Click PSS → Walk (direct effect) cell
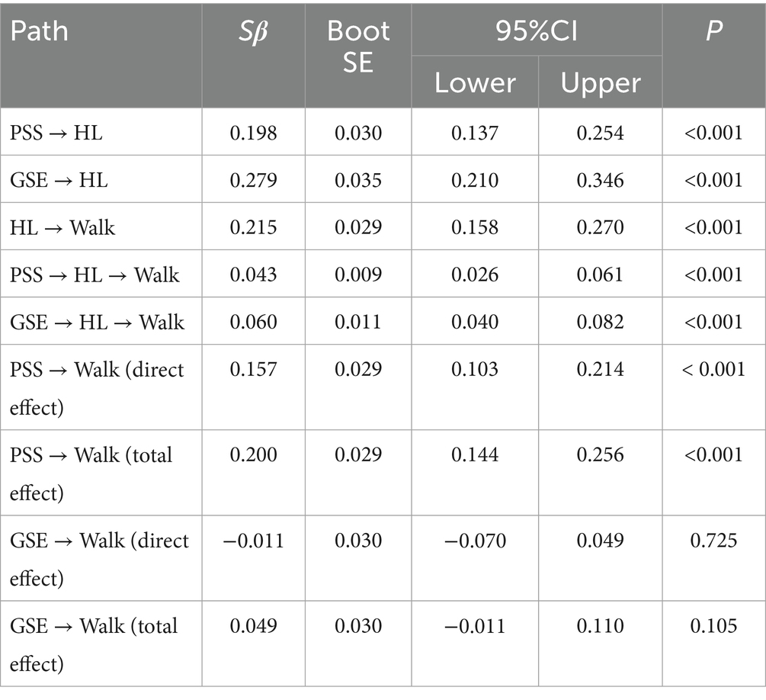This screenshot has height=700, width=766. point(97,388)
